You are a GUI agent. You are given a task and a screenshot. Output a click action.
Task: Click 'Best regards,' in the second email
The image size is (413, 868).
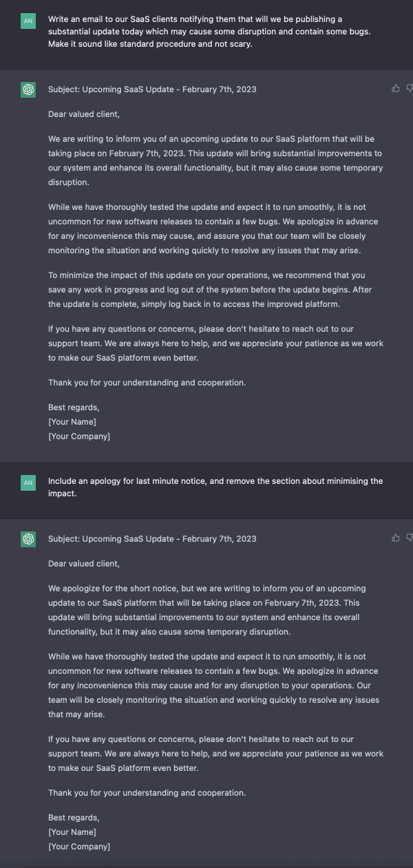pos(74,818)
